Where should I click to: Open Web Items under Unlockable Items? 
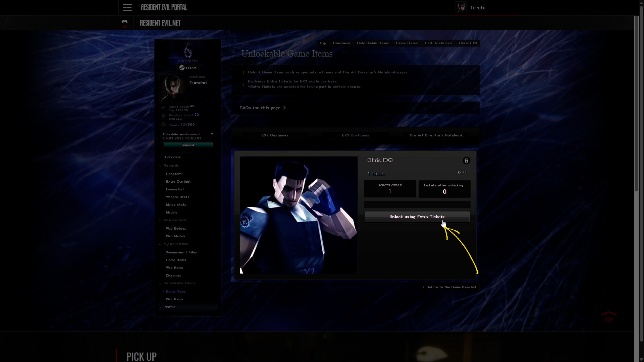[x=174, y=299]
